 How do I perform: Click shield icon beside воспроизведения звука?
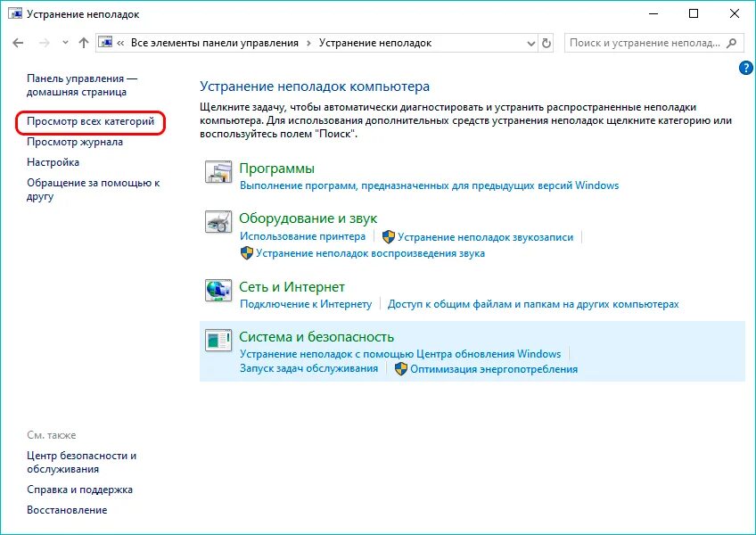(x=247, y=253)
